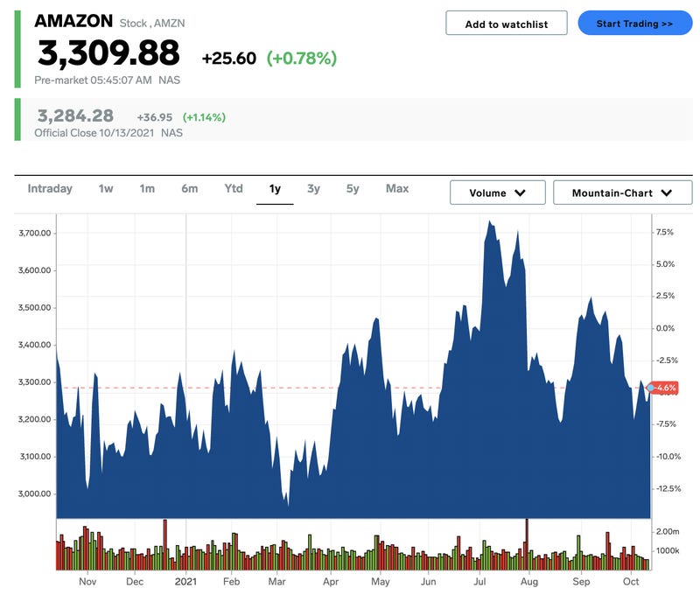Select the 3y time range tab
The height and width of the screenshot is (602, 700).
(x=313, y=189)
